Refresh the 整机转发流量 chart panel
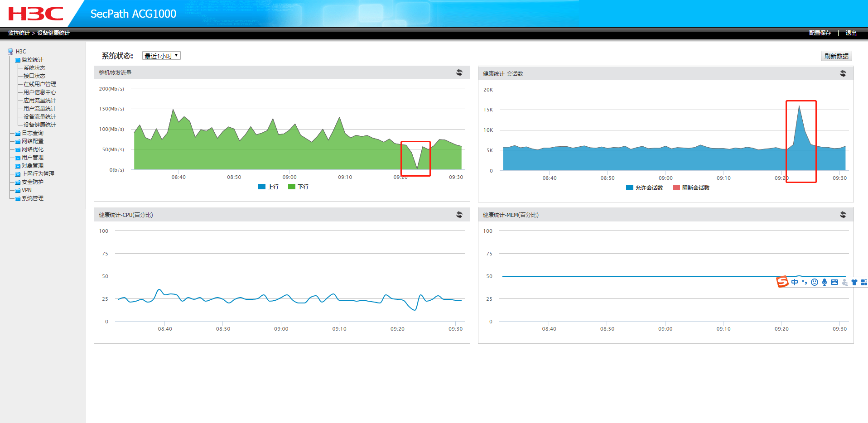This screenshot has width=868, height=423. [459, 72]
